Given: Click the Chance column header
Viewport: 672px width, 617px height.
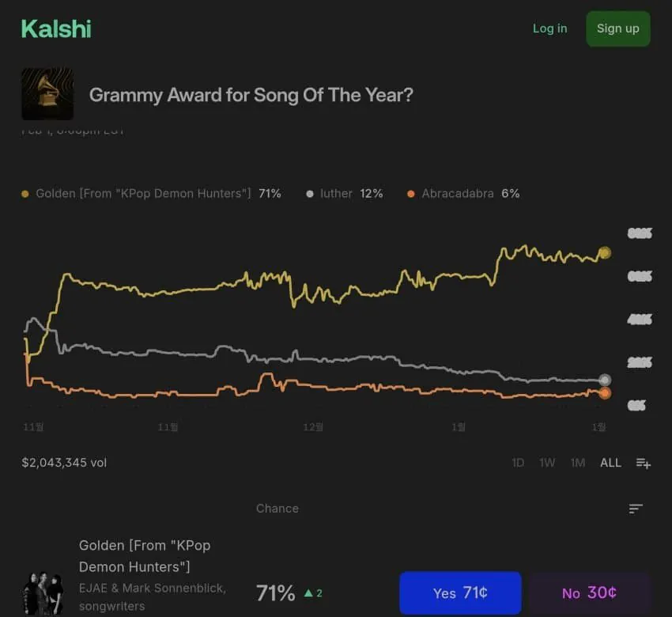Looking at the screenshot, I should (x=277, y=509).
